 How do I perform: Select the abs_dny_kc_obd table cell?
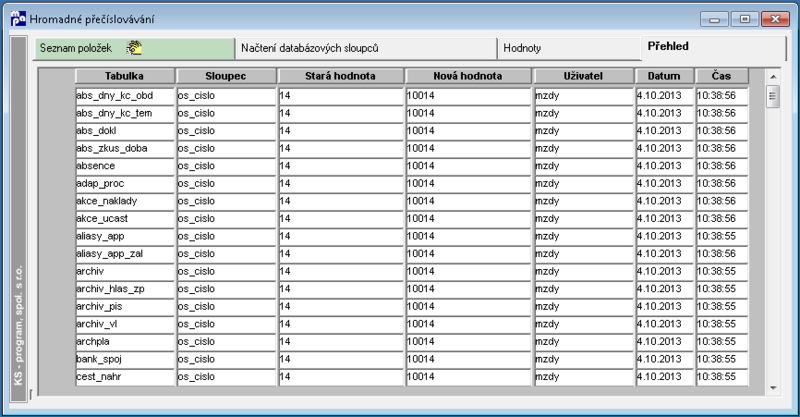125,96
